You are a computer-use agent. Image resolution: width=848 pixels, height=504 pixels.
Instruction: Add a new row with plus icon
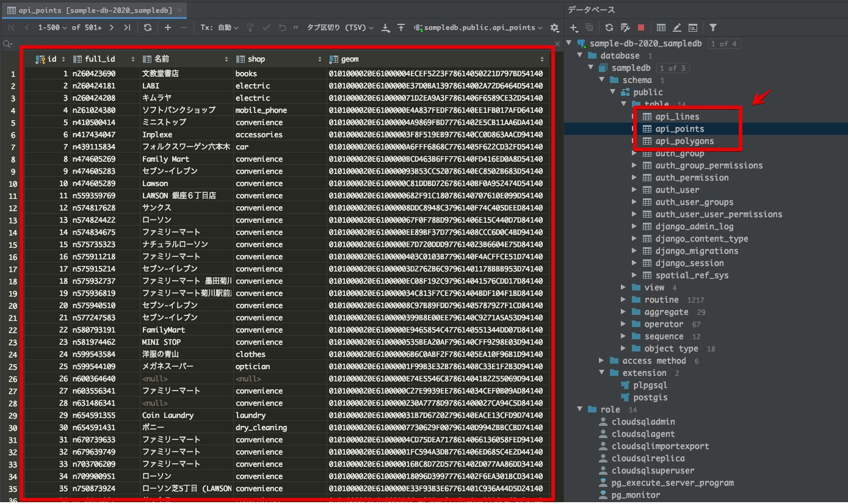coord(168,27)
